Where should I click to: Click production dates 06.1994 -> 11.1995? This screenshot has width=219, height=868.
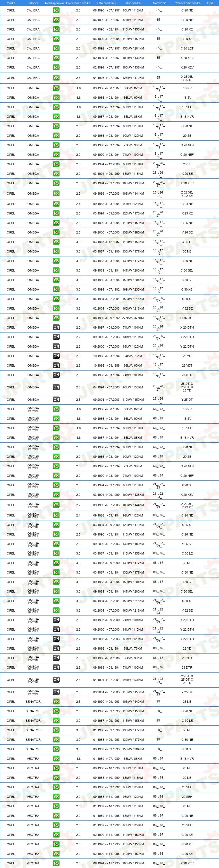pyautogui.click(x=106, y=863)
